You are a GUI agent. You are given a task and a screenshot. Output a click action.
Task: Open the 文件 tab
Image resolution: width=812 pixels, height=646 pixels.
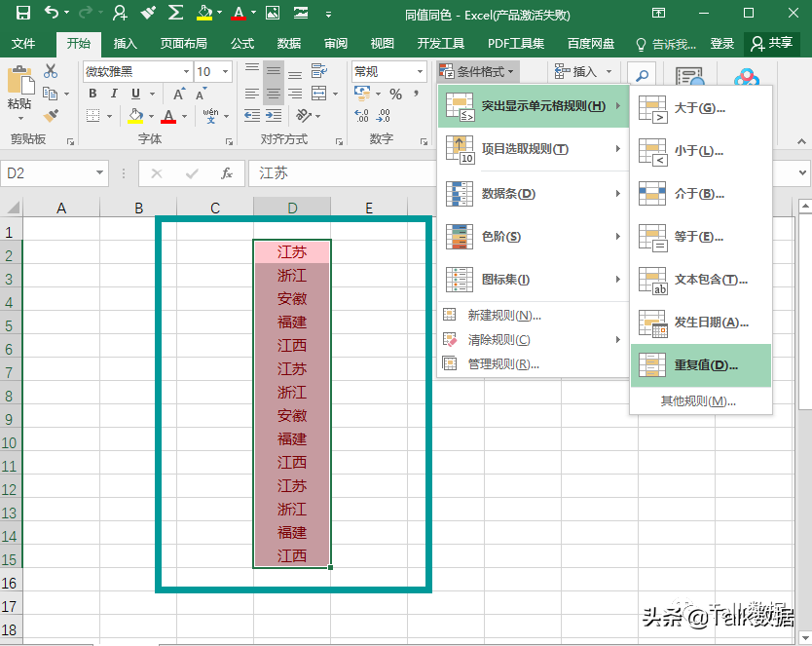23,44
